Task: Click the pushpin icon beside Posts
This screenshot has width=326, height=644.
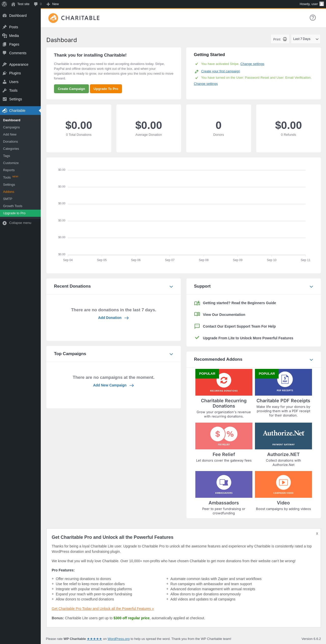Action: tap(5, 27)
